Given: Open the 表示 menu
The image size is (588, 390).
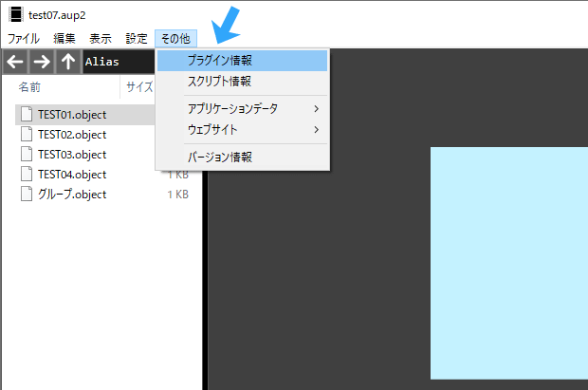Looking at the screenshot, I should coord(101,39).
